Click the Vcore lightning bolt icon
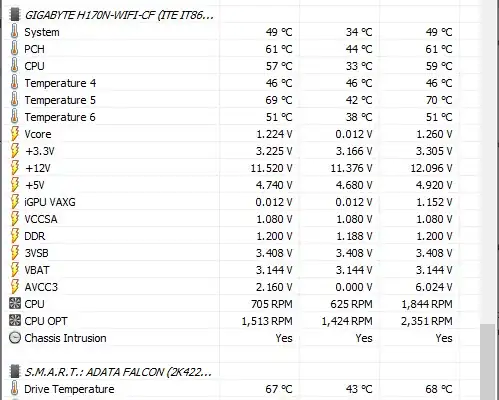Viewport: 499px width, 400px height. pyautogui.click(x=14, y=134)
